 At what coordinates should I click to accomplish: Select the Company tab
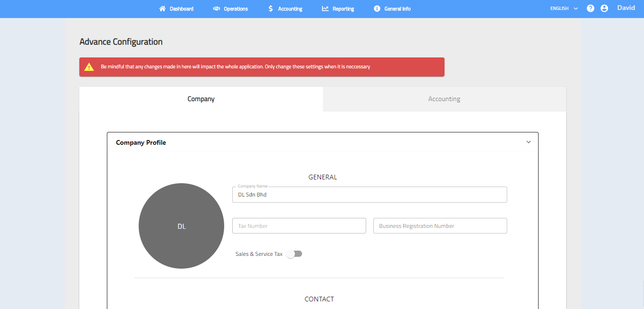coord(201,99)
